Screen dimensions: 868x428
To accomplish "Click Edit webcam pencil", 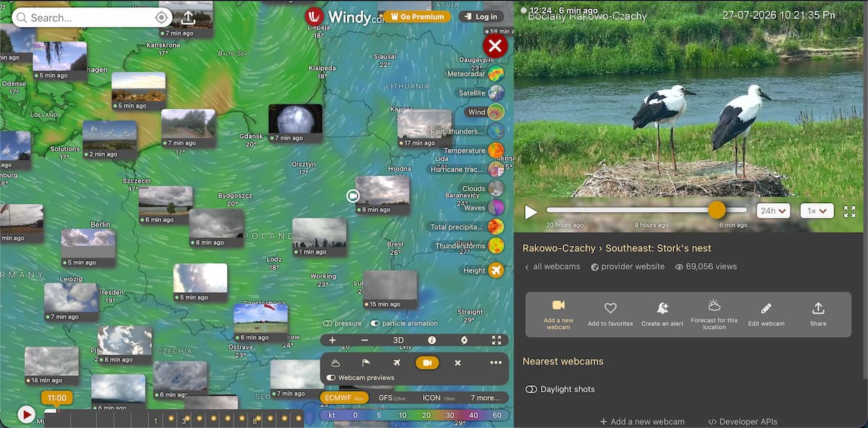I will tap(766, 314).
